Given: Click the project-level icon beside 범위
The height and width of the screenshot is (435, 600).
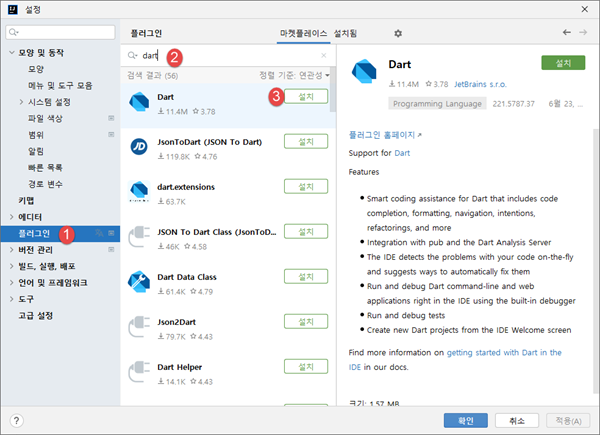Looking at the screenshot, I should (111, 134).
